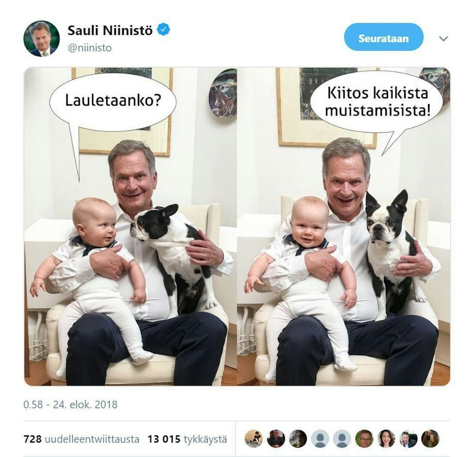The height and width of the screenshot is (457, 476).
Task: View the 13 015 tykkäystä list
Action: (187, 439)
